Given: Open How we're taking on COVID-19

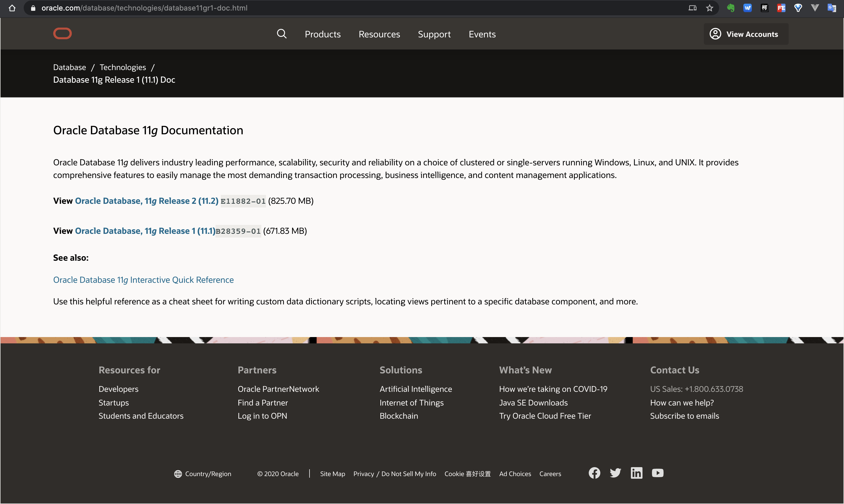Looking at the screenshot, I should (x=553, y=389).
